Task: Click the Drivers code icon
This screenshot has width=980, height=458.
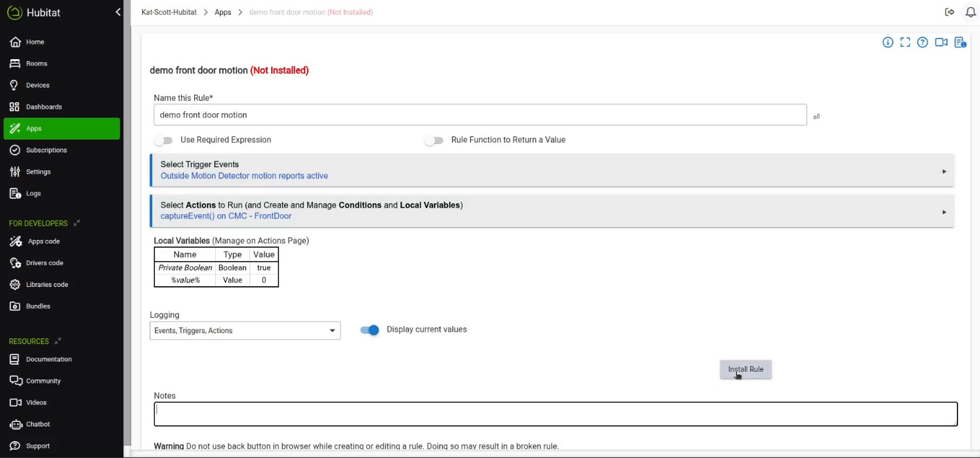Action: coord(15,263)
